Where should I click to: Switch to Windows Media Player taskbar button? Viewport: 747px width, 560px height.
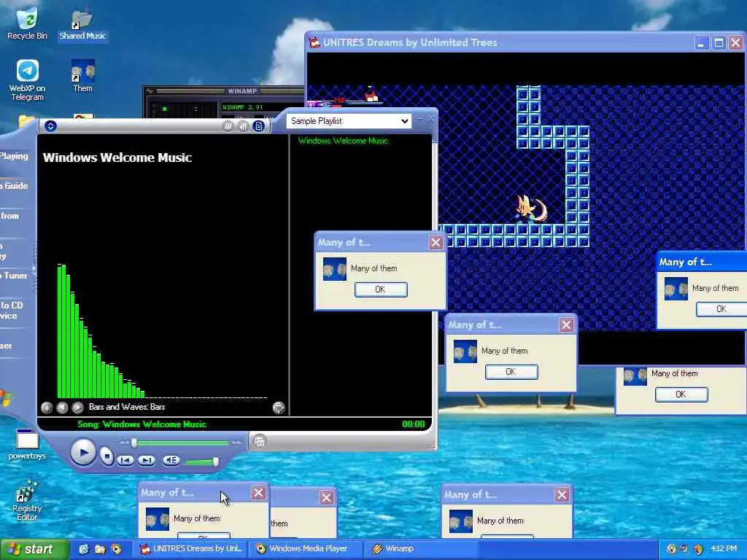pos(306,549)
